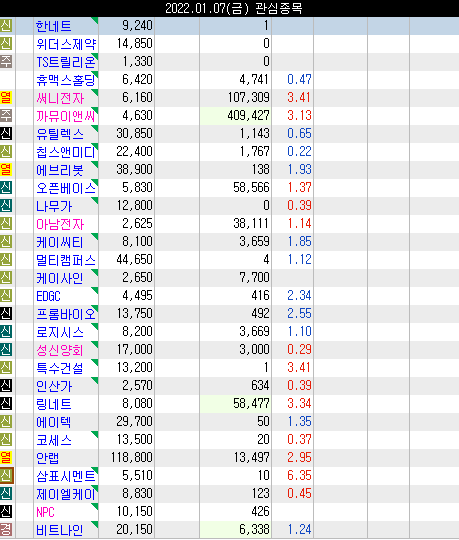459x540 pixels.
Task: Click the rate value 6.35
Action: pos(299,475)
